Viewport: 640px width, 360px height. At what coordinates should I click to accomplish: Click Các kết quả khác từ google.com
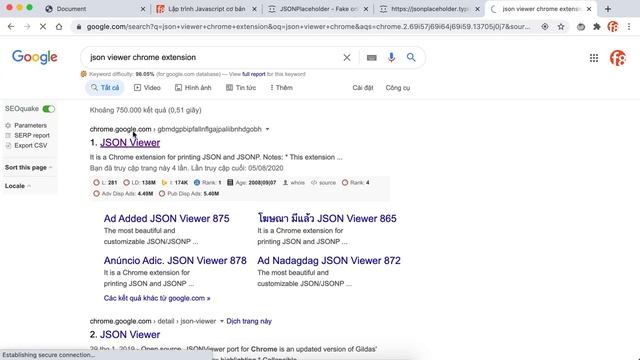pos(157,298)
